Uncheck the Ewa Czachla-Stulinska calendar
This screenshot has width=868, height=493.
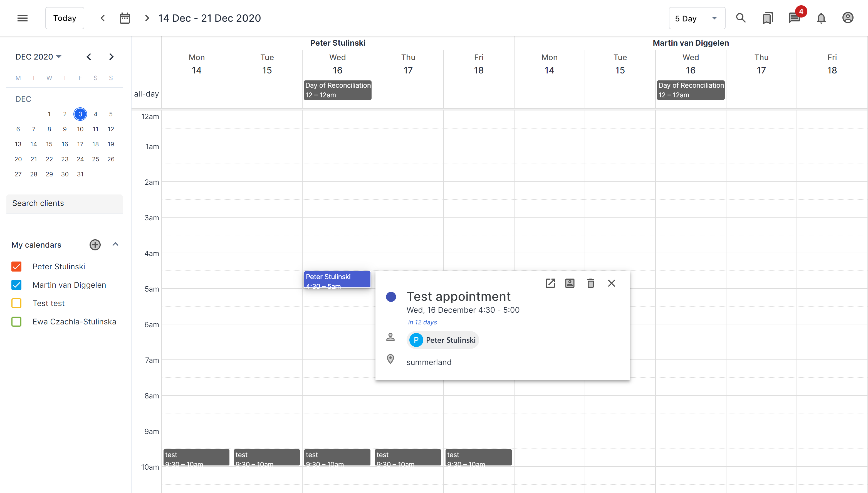tap(16, 322)
